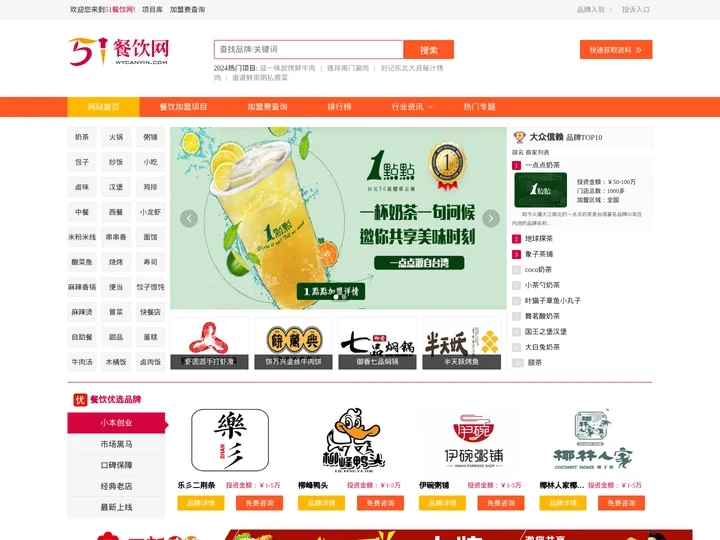Choose the 卤肉饭 category

click(150, 362)
